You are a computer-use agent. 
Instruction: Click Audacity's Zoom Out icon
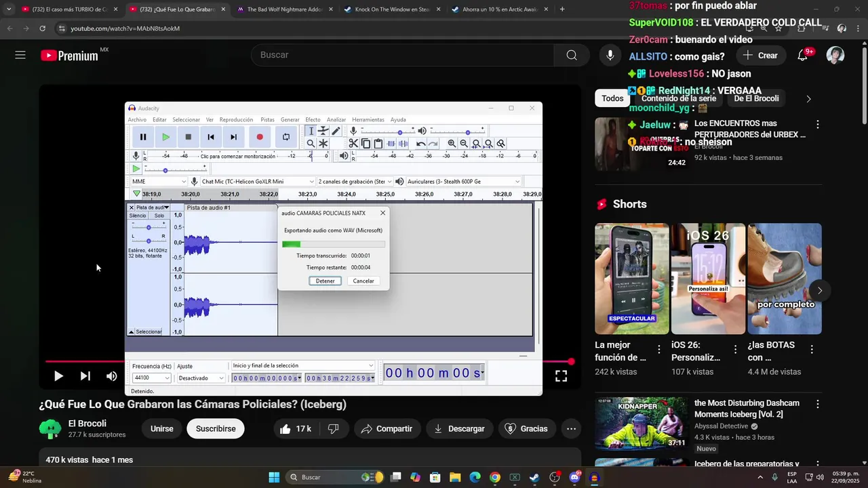tap(464, 144)
